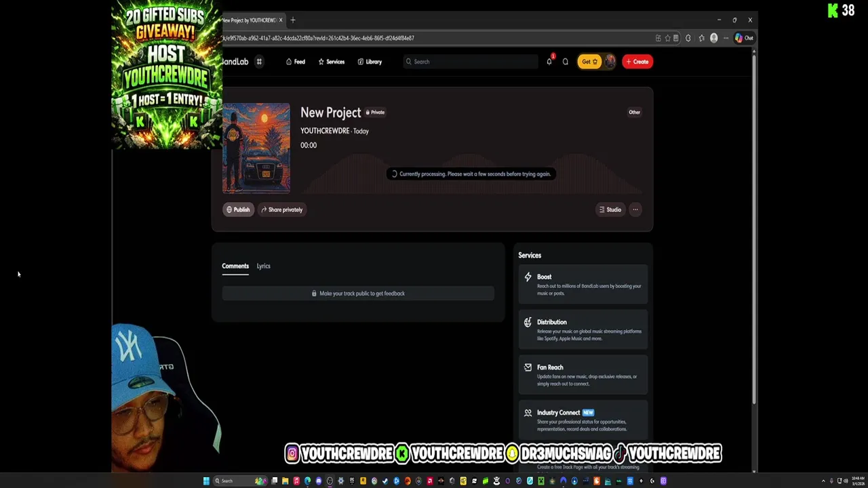Screen dimensions: 868x488
Task: Close the New Project browser tab
Action: tap(281, 20)
